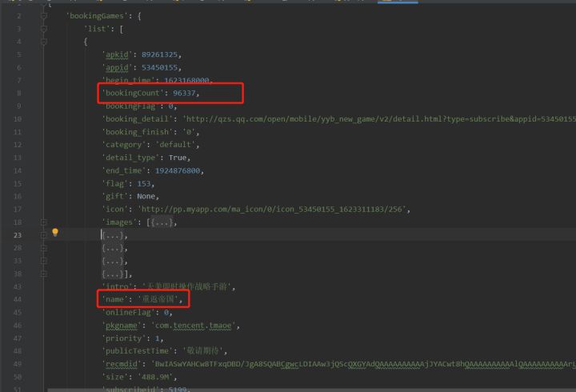576x392 pixels.
Task: Open the qzs.qq.com booking_detail URL
Action: [379, 119]
